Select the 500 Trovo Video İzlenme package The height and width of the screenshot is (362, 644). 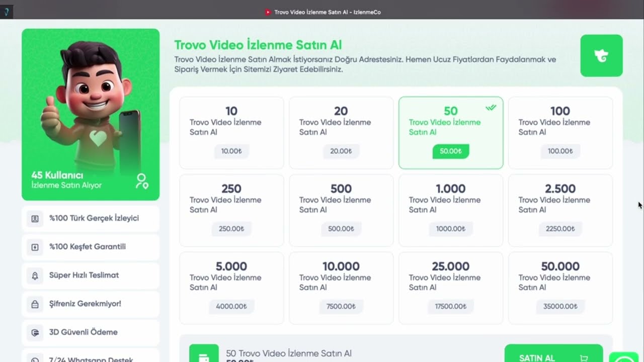point(341,210)
